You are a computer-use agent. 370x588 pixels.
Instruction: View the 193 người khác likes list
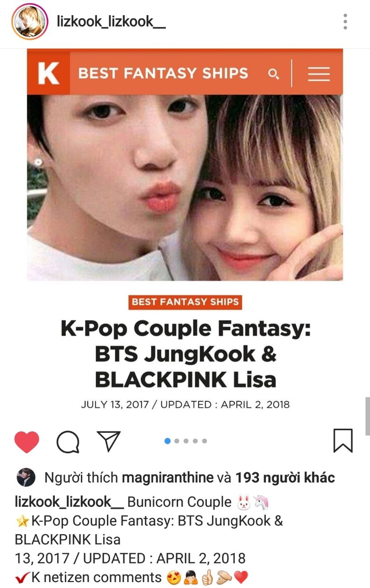click(285, 478)
